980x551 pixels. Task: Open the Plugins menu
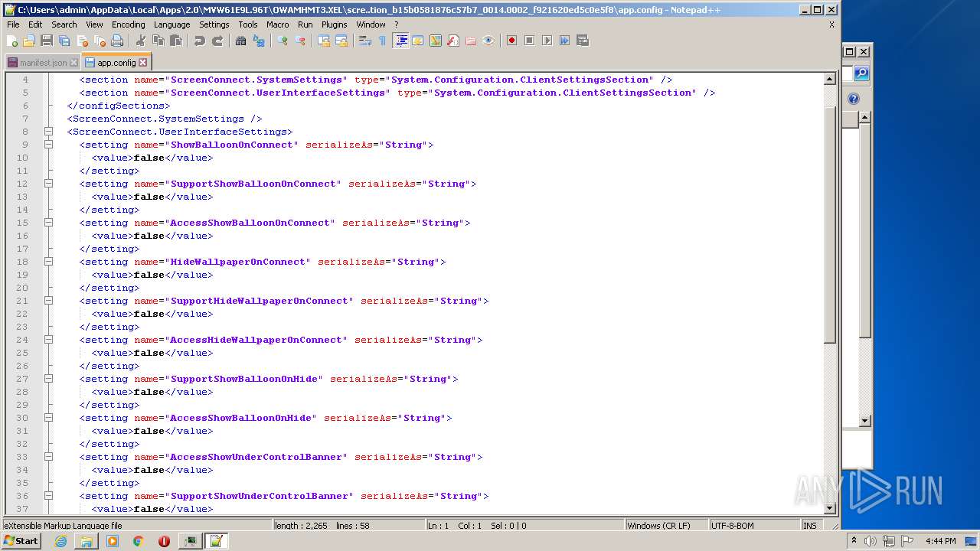(334, 24)
